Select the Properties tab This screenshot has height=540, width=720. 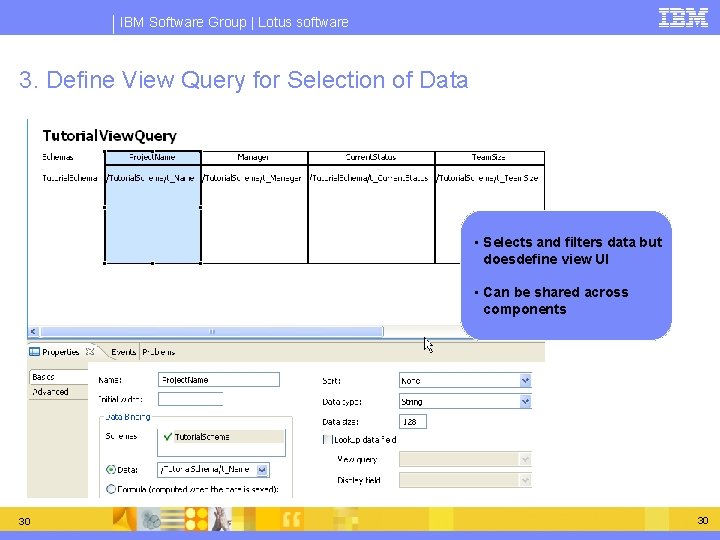[60, 352]
